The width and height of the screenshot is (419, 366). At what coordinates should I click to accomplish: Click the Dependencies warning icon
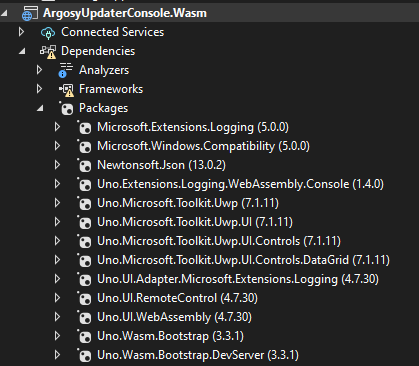pyautogui.click(x=48, y=52)
